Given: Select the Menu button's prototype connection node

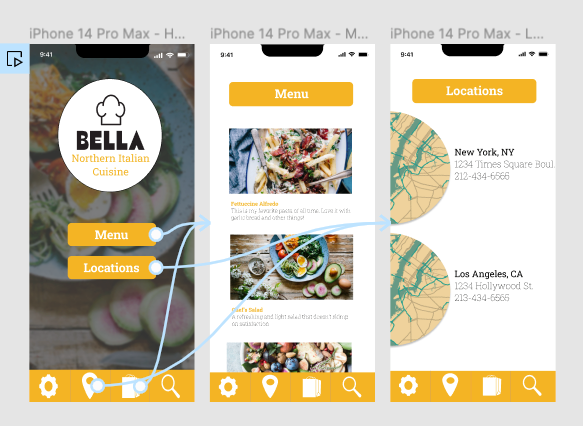Looking at the screenshot, I should (x=156, y=235).
